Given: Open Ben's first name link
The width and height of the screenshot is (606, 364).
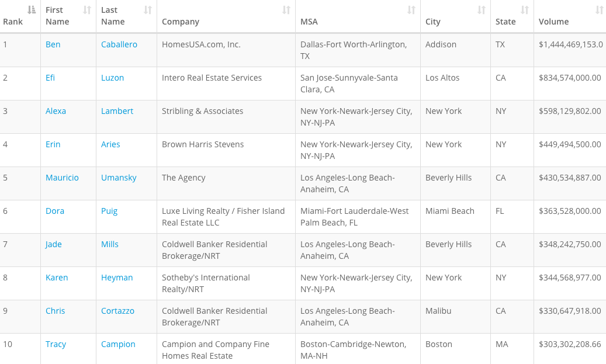Looking at the screenshot, I should point(53,44).
